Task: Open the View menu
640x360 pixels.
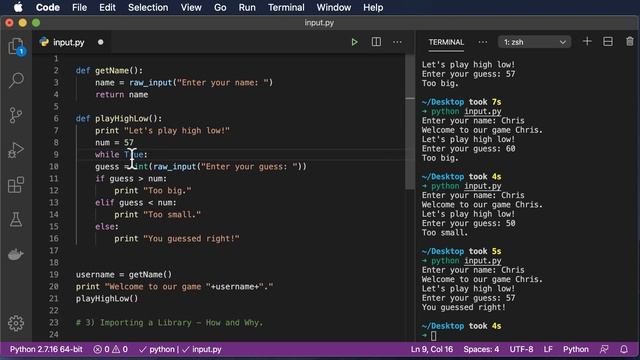Action: [191, 7]
